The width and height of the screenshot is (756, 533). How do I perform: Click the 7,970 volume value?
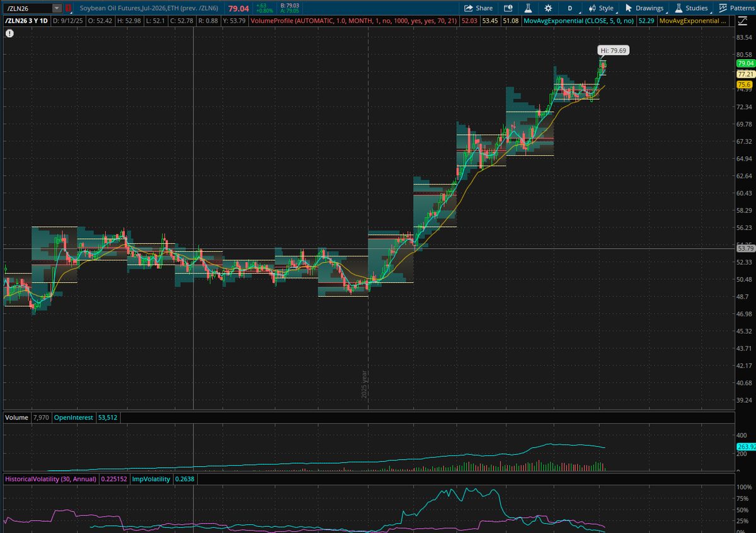(x=40, y=417)
